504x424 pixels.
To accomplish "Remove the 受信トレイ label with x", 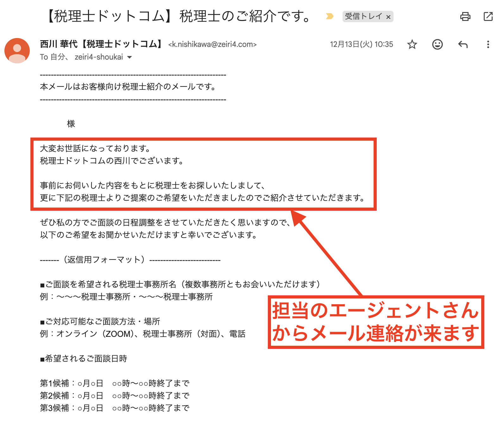I will [x=388, y=17].
